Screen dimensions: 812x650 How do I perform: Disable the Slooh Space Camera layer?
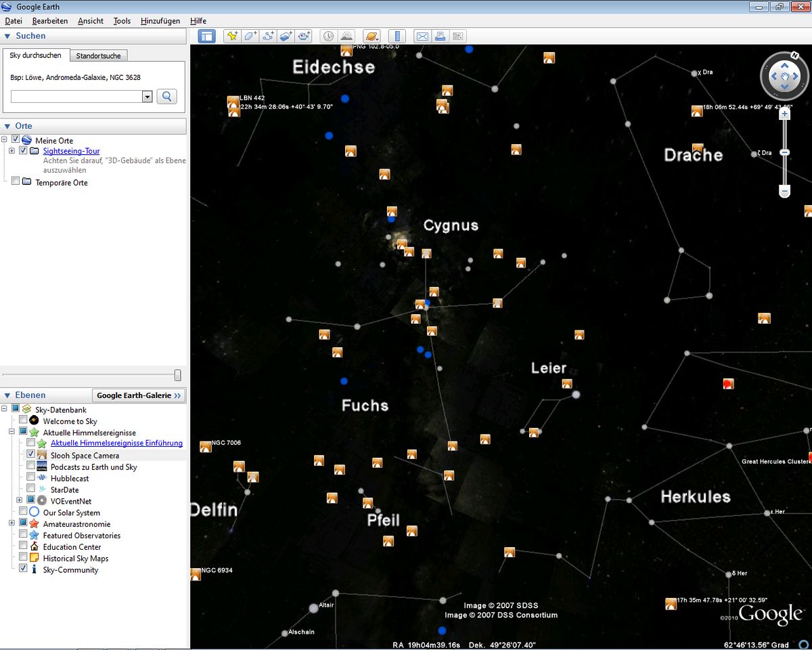tap(29, 454)
